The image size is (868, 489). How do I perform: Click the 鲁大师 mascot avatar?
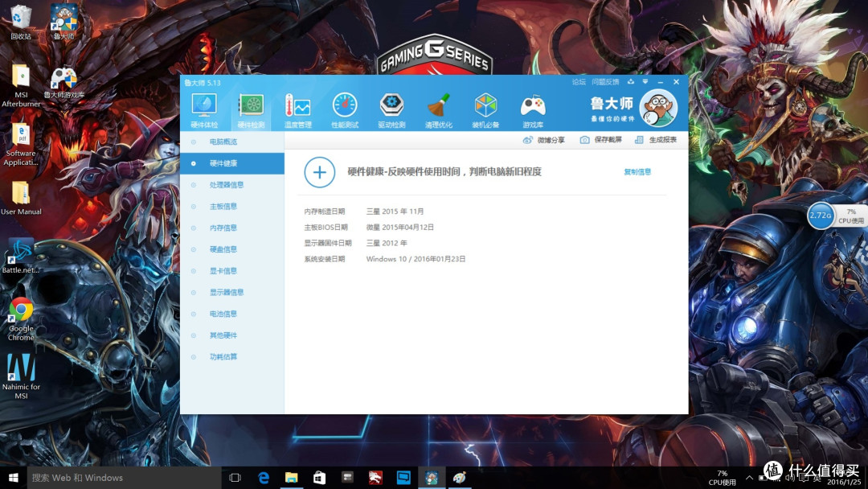(658, 108)
